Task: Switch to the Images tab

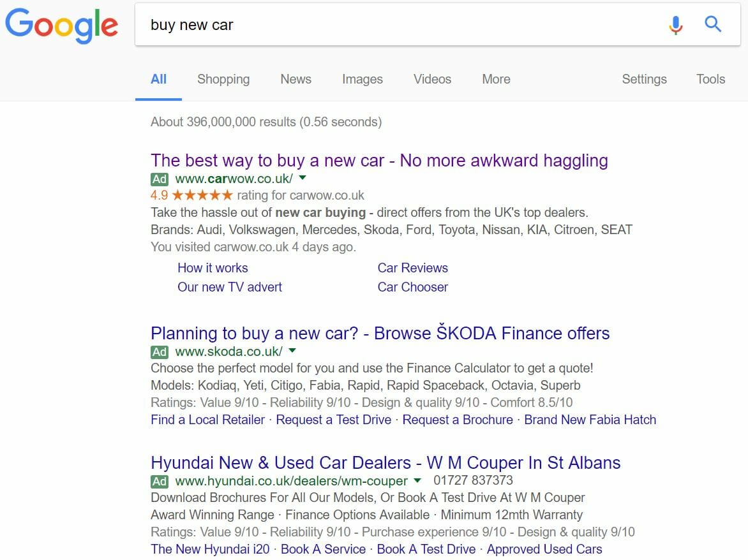Action: pyautogui.click(x=363, y=79)
